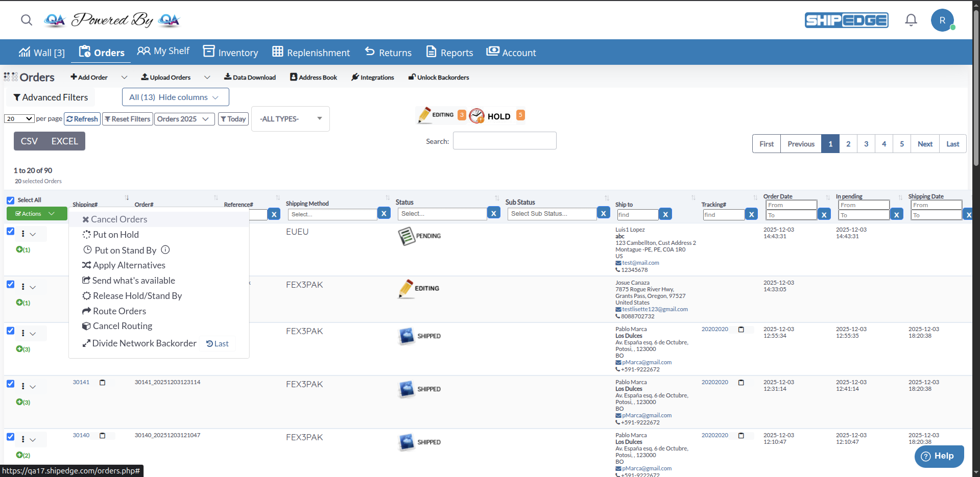This screenshot has height=477, width=980.
Task: Uncheck the checkbox for the EUEU order row
Action: coord(10,231)
